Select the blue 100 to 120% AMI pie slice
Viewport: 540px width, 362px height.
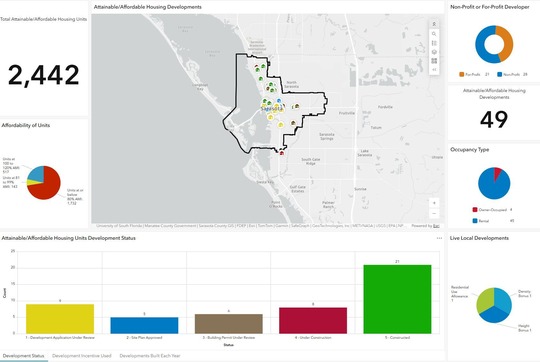(x=37, y=174)
